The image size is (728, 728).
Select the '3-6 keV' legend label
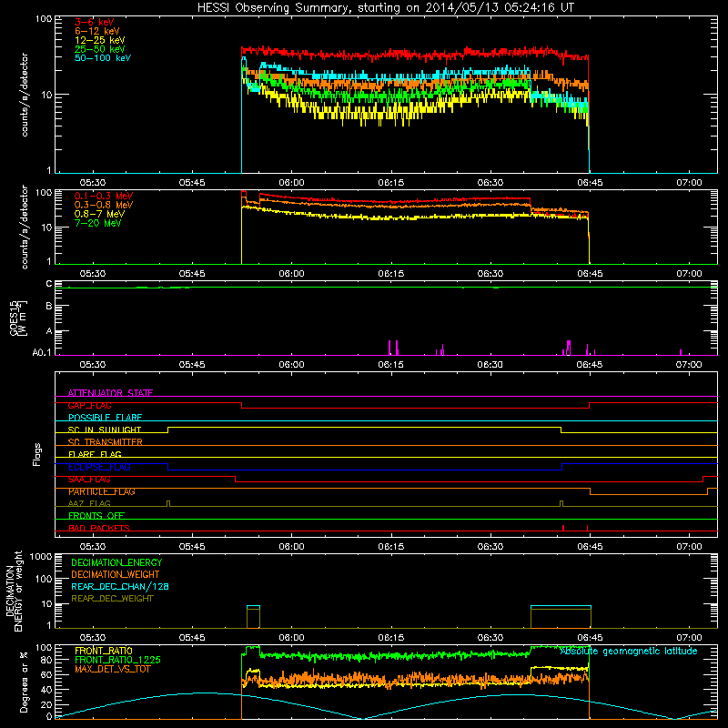point(95,22)
